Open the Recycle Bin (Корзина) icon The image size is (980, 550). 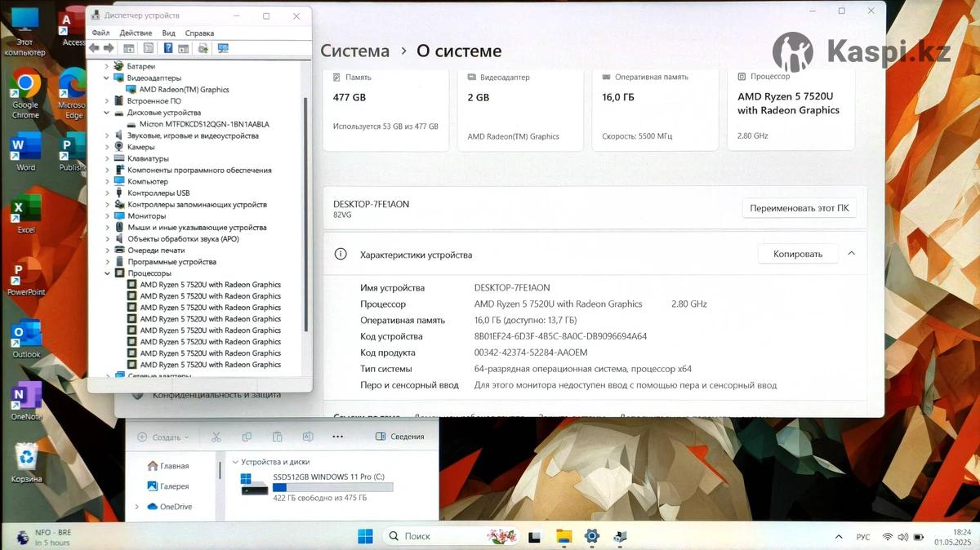tap(26, 464)
